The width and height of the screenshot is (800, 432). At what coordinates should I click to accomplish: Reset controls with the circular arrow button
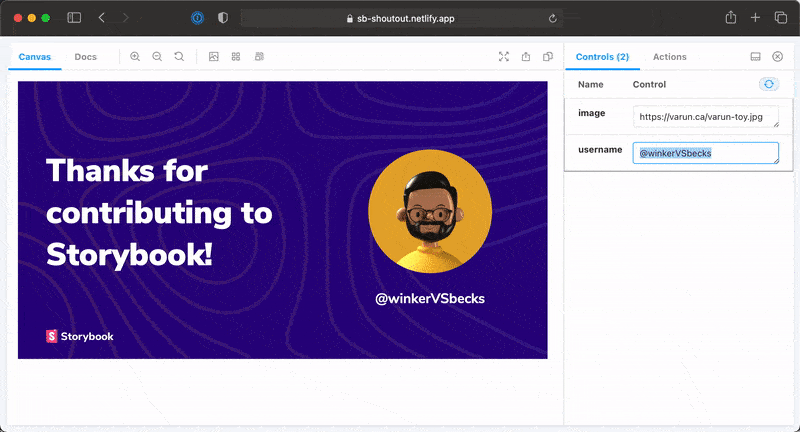pyautogui.click(x=769, y=84)
